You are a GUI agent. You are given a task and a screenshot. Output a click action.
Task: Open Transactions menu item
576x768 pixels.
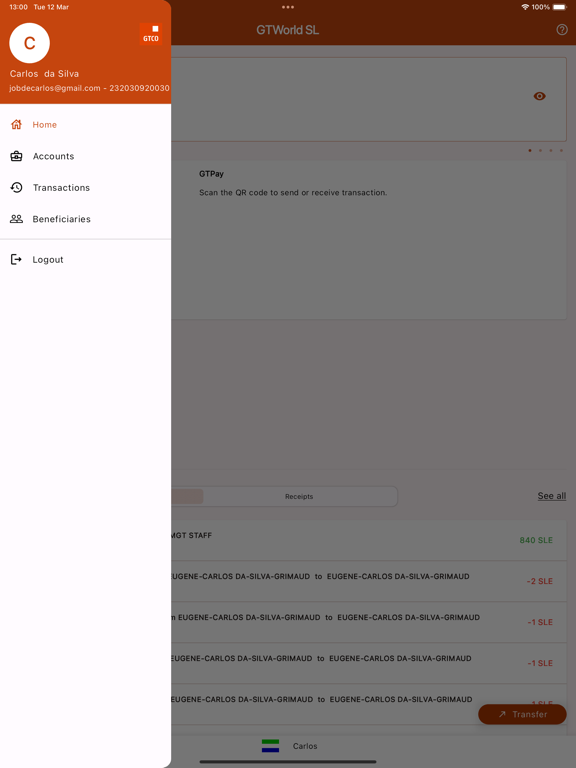click(61, 188)
